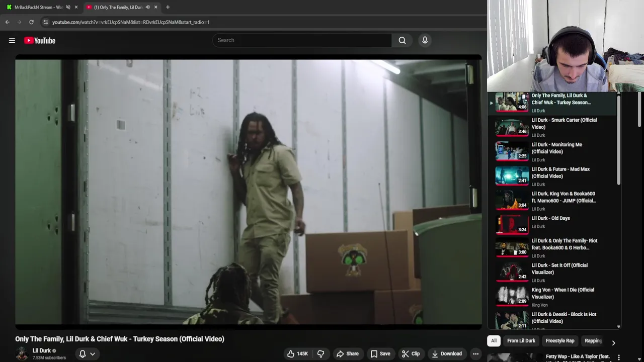The image size is (644, 362).
Task: Mute audio on the YouTube tab
Action: coord(147,7)
